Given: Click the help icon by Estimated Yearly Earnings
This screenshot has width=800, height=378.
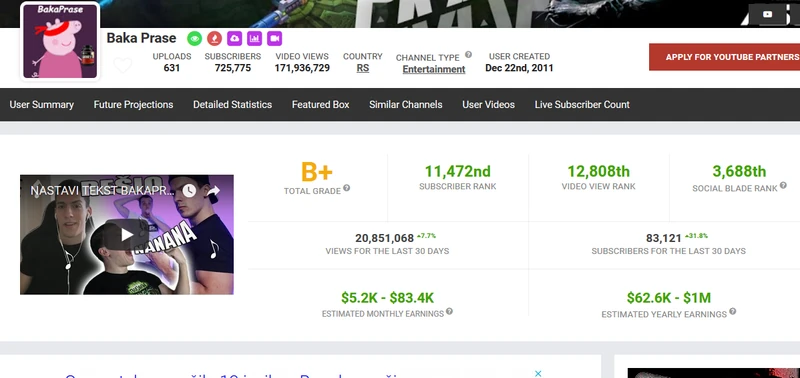Looking at the screenshot, I should tap(733, 311).
